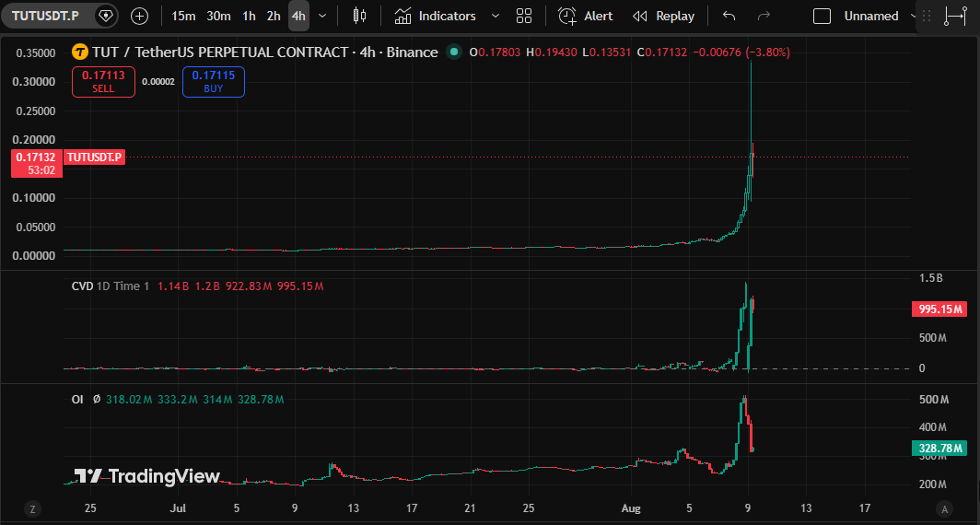Switch to the 1h timeframe
Image resolution: width=980 pixels, height=525 pixels.
coord(249,17)
